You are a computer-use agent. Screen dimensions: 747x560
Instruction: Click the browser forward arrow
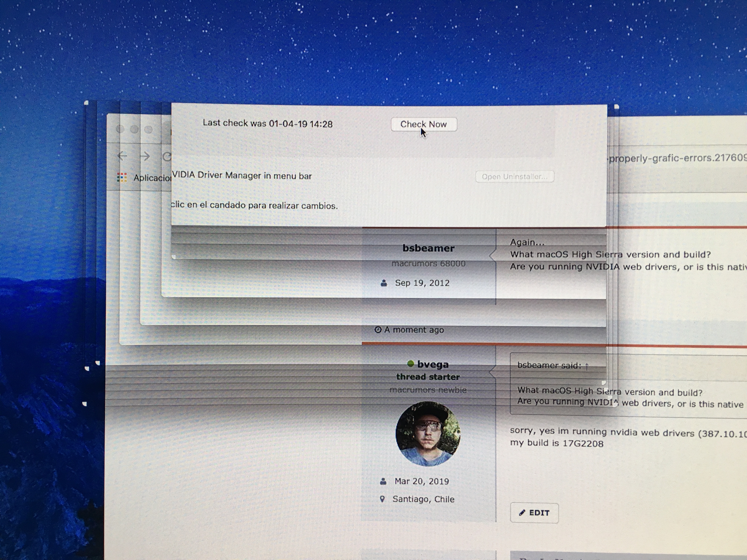click(145, 156)
